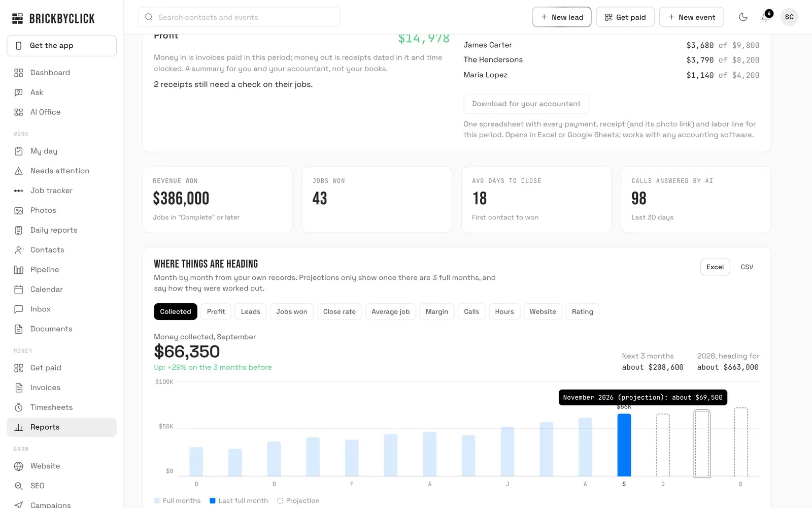Click the Pipeline columns icon
The width and height of the screenshot is (812, 508).
tap(19, 270)
